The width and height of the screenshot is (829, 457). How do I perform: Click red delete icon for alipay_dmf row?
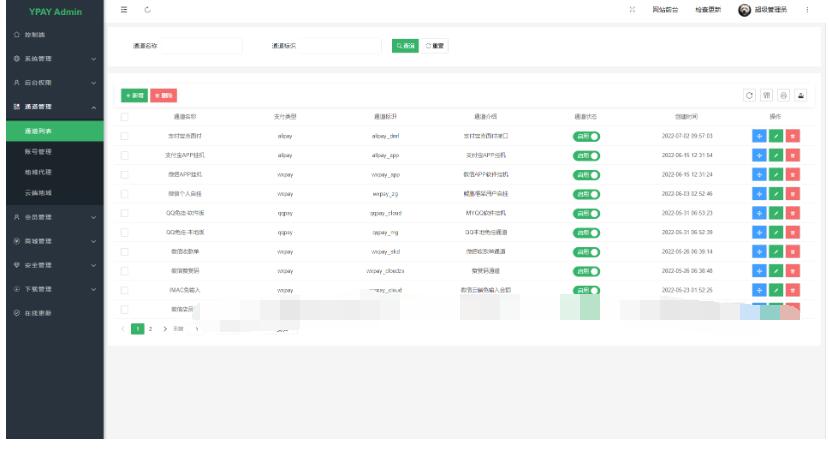click(793, 136)
